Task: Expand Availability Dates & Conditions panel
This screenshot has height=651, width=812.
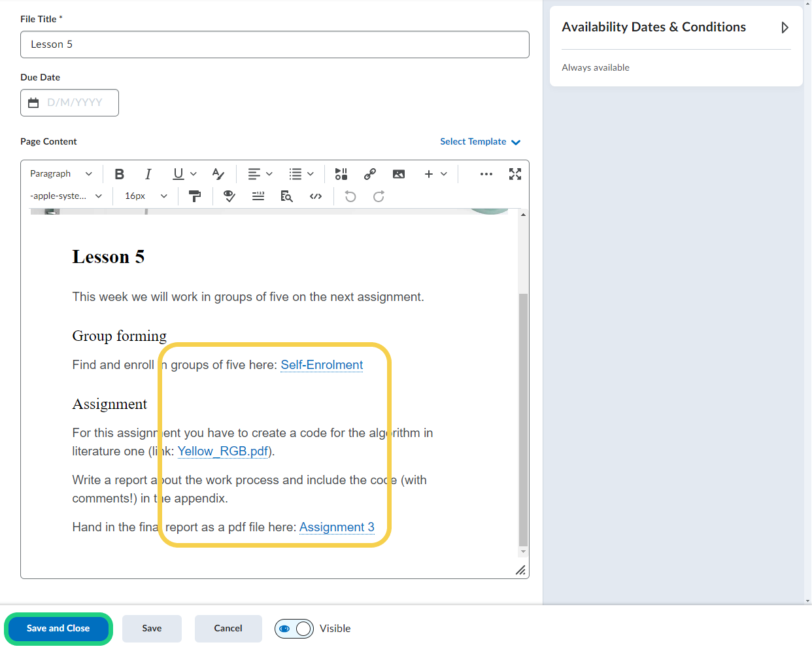Action: click(x=785, y=27)
